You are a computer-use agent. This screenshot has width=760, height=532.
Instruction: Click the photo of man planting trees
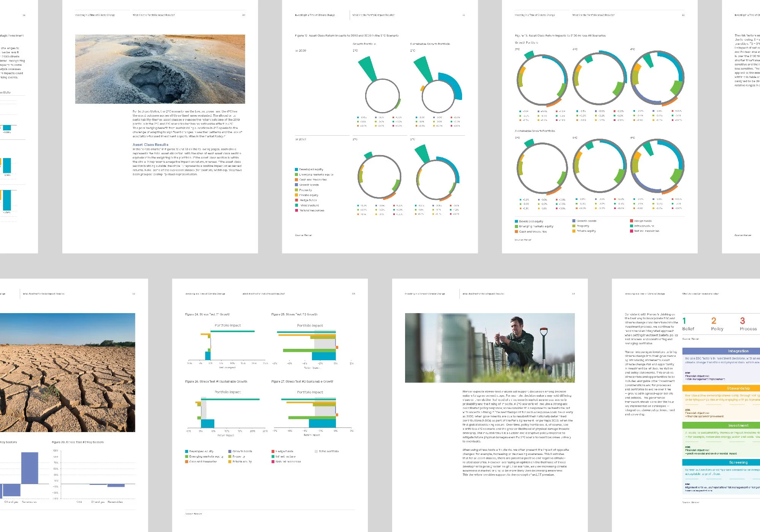click(x=490, y=348)
